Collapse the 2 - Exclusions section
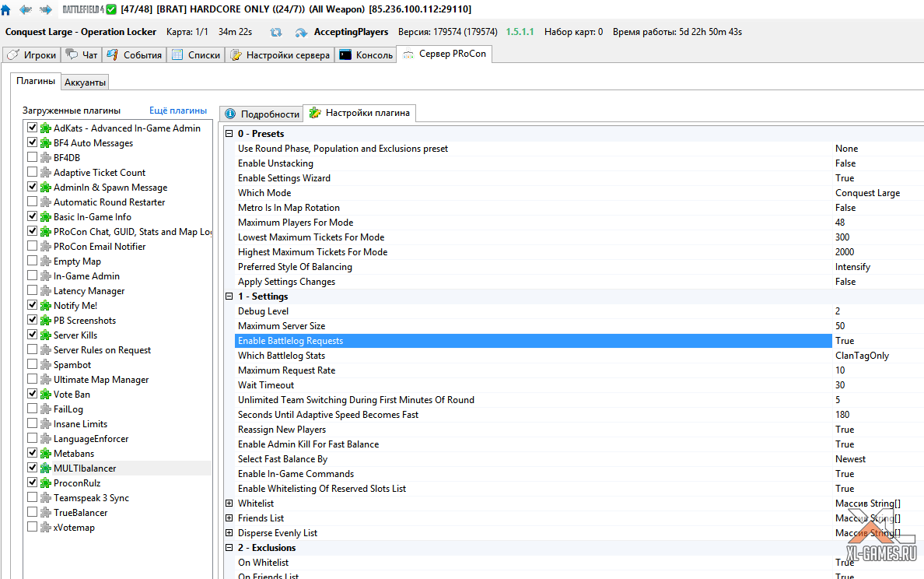The height and width of the screenshot is (579, 924). pos(229,548)
